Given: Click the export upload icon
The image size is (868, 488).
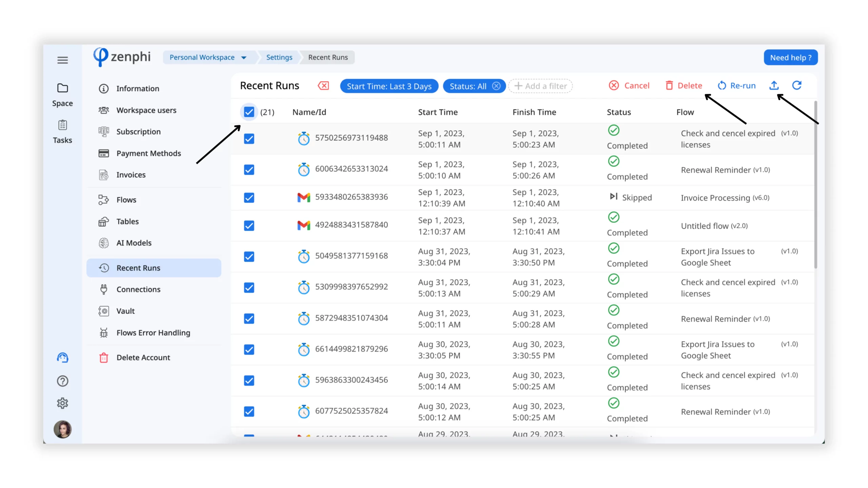Looking at the screenshot, I should coord(774,85).
